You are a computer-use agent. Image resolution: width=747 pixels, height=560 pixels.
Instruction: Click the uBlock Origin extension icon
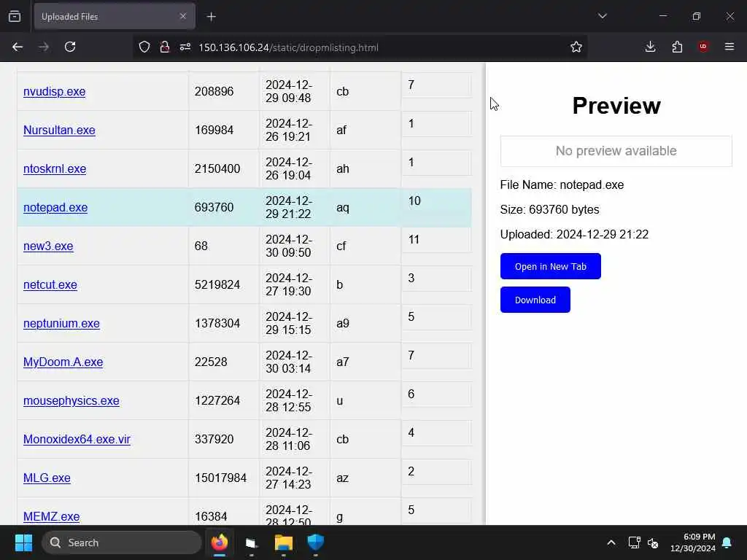pos(703,47)
